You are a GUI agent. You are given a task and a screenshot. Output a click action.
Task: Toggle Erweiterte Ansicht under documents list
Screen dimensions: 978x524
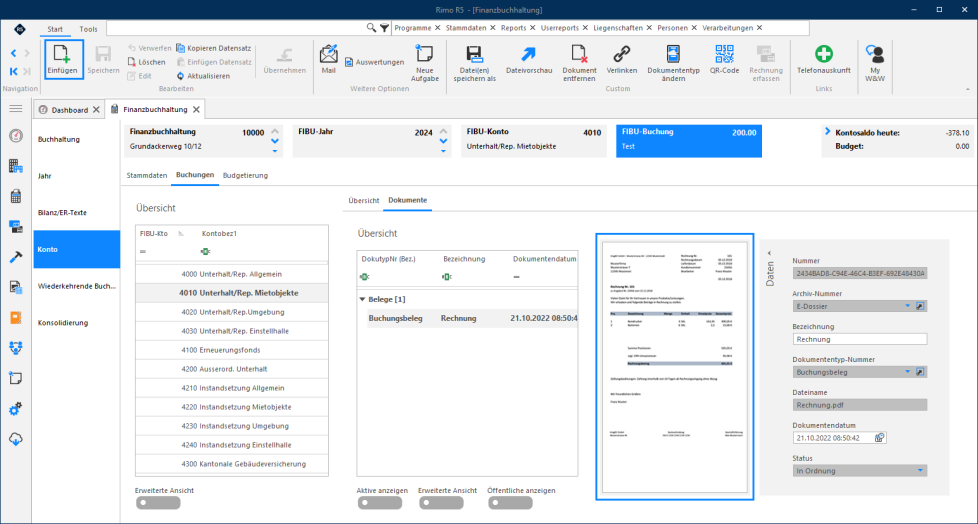pyautogui.click(x=442, y=503)
